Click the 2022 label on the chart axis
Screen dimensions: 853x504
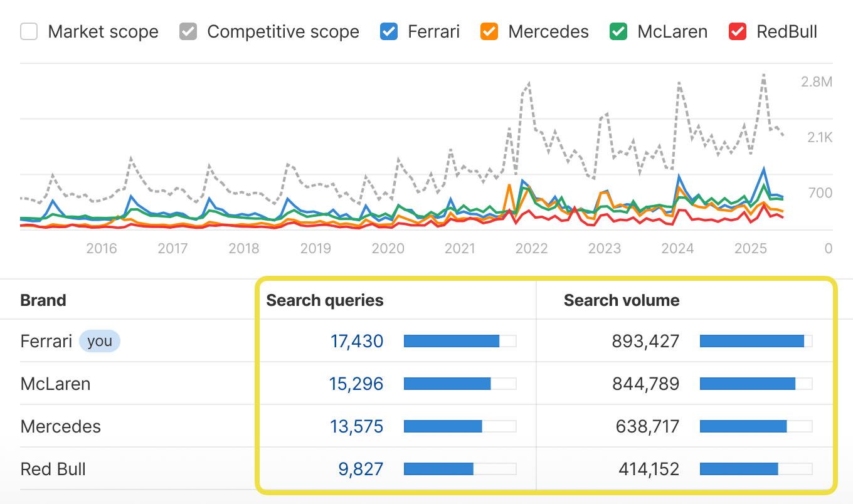pos(531,248)
